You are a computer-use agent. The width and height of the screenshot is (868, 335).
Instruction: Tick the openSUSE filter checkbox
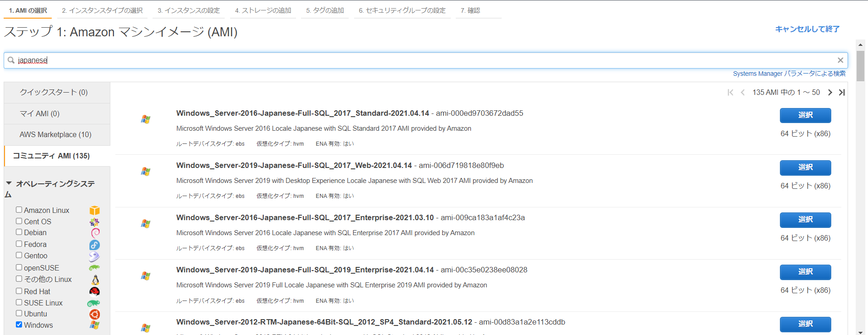click(19, 267)
